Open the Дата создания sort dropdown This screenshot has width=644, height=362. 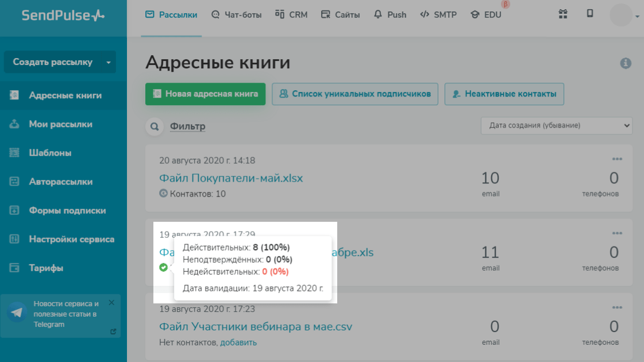click(556, 125)
